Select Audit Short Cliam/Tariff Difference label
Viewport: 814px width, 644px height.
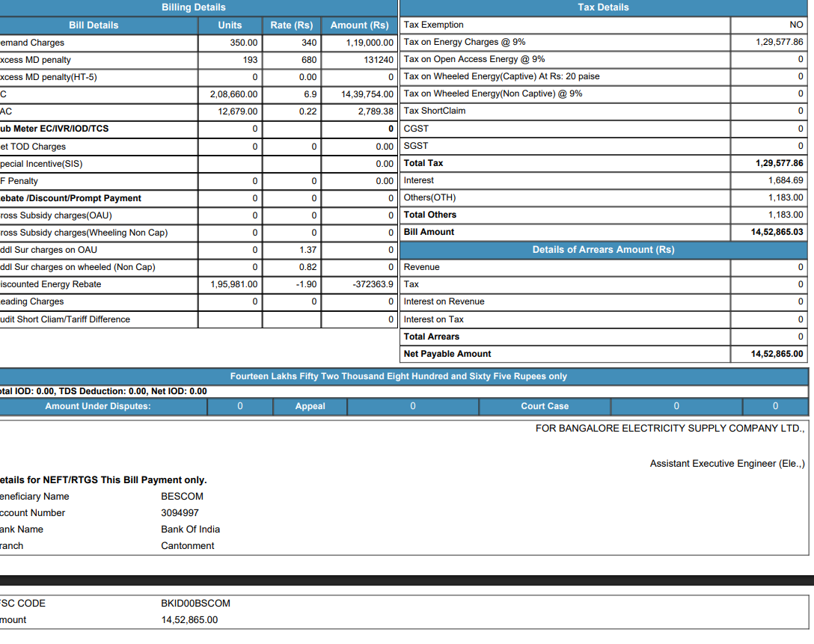coord(65,319)
